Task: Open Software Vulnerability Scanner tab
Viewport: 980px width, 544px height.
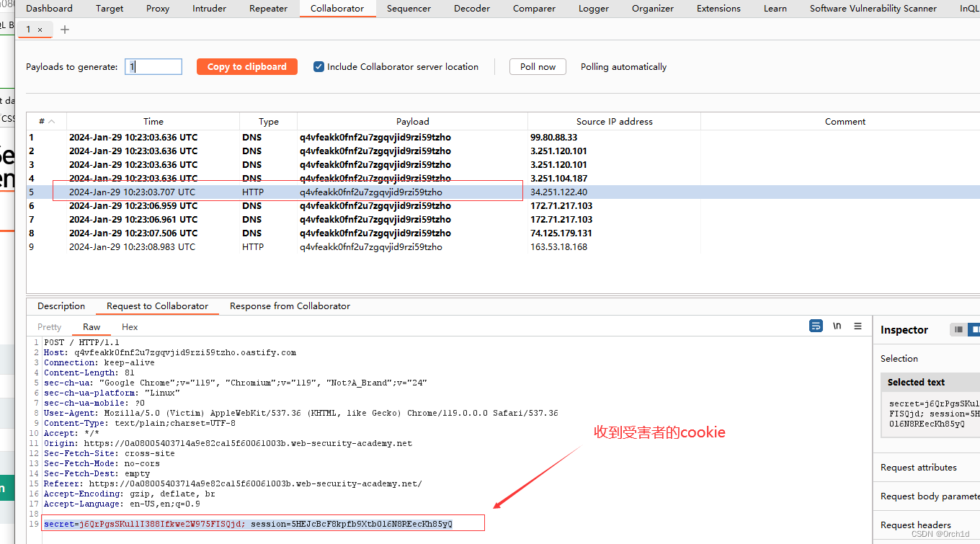Action: click(873, 9)
